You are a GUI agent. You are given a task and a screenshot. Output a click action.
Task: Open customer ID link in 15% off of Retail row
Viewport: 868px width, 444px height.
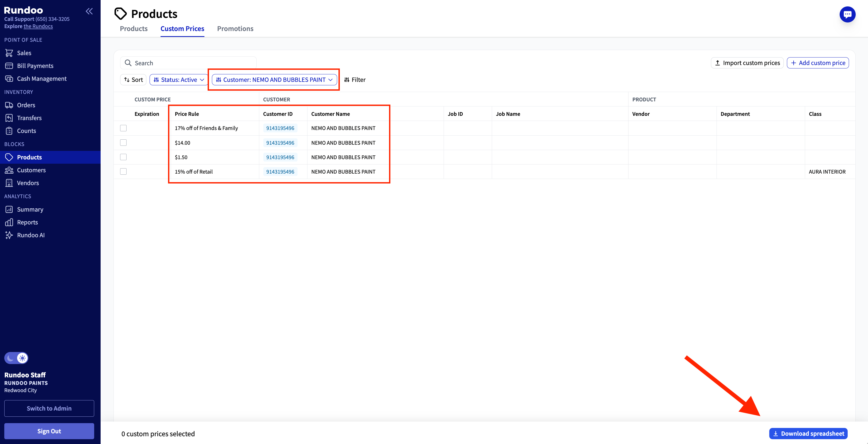(x=280, y=172)
